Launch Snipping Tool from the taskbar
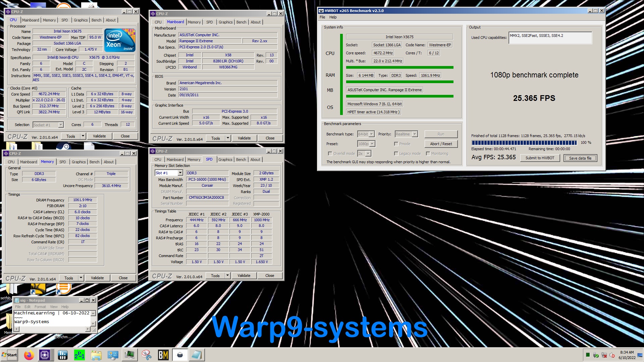This screenshot has height=362, width=644. coord(146,355)
